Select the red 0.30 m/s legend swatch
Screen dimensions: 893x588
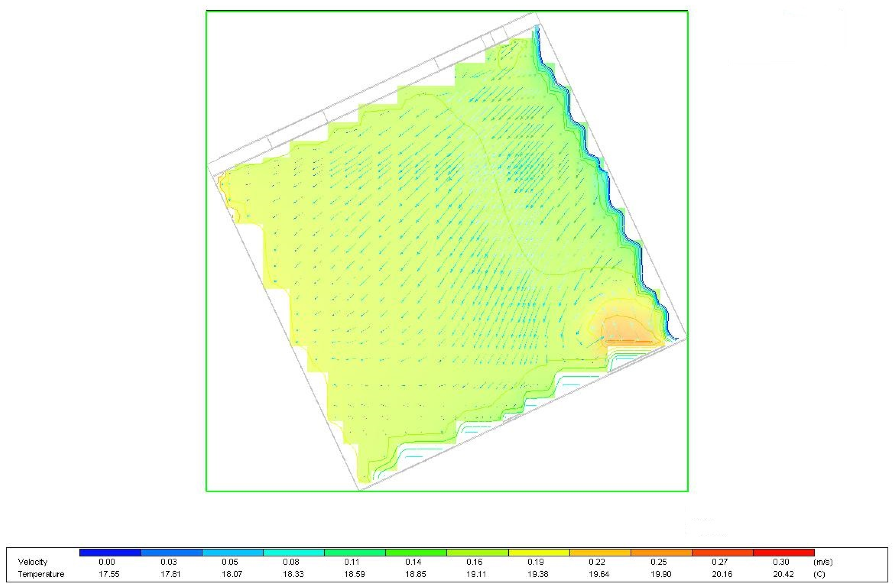click(783, 552)
